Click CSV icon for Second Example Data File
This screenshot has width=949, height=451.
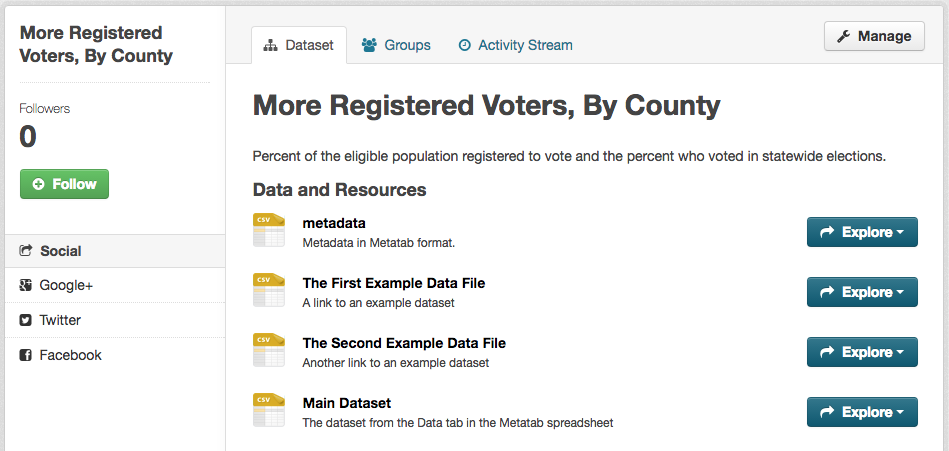269,350
